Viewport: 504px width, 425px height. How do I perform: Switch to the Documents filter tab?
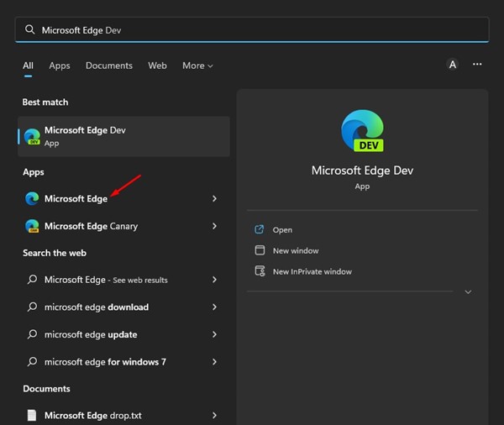click(x=109, y=66)
